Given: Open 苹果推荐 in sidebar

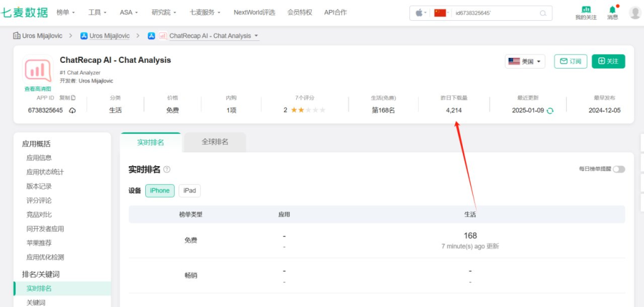Looking at the screenshot, I should pyautogui.click(x=39, y=243).
